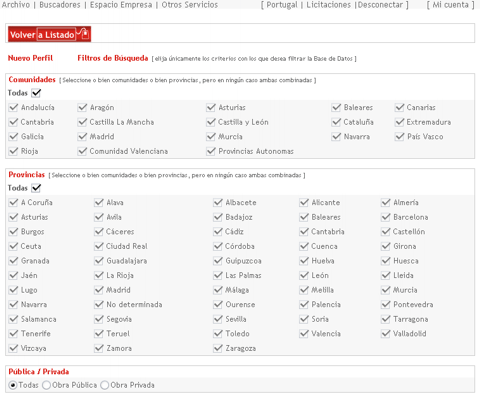This screenshot has height=396, width=480.
Task: Uncheck the Alava province
Action: 99,202
